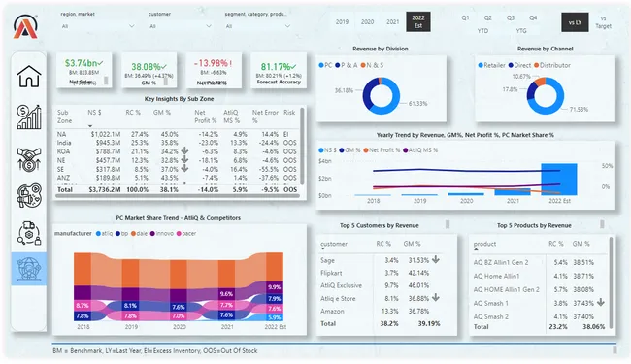Click the down arrow beside Atliq e Store
This screenshot has height=364, width=631.
(436, 298)
